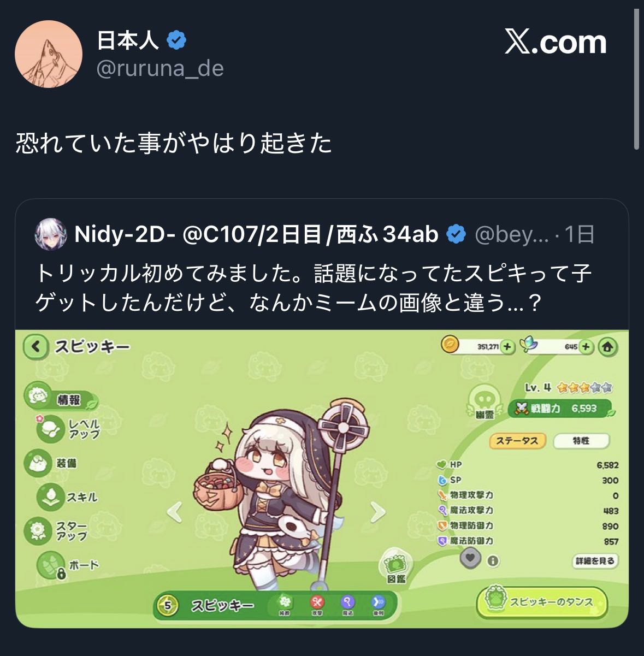Screen dimensions: 644x656
Task: Open the 日本人 profile avatar
Action: point(49,54)
